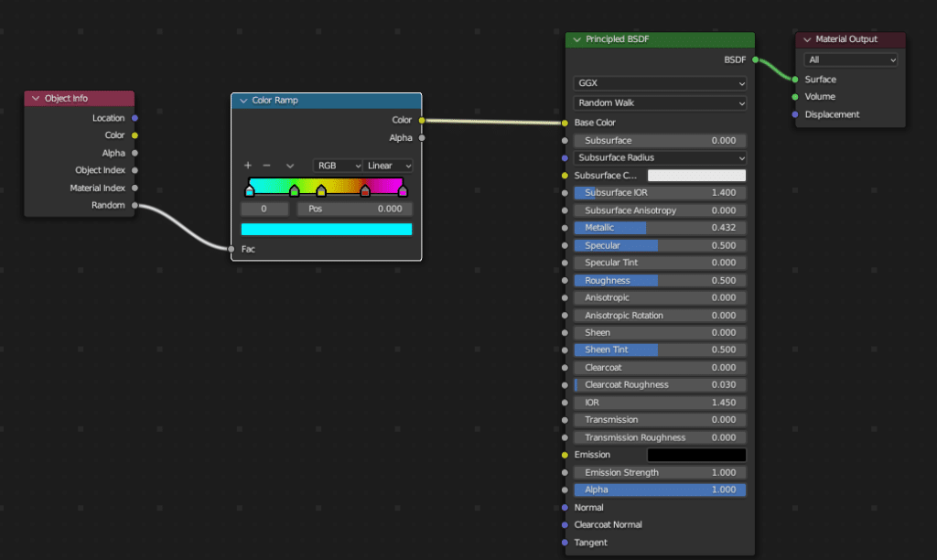Click the BSDF output socket
Image resolution: width=937 pixels, height=560 pixels.
pos(756,60)
